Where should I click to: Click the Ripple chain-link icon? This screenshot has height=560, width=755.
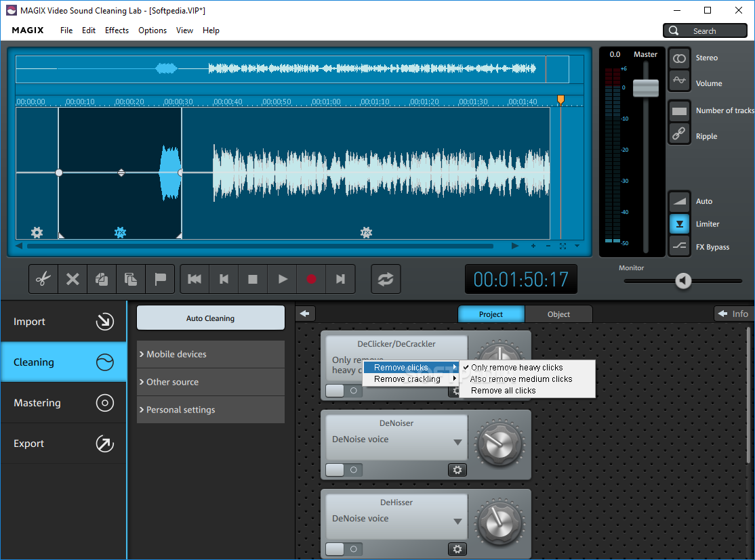pyautogui.click(x=679, y=135)
